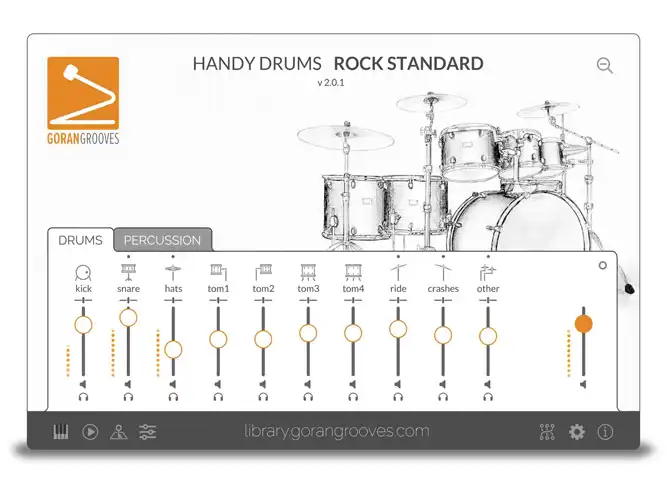Mute the tom1 channel
The image size is (667, 500).
tap(218, 385)
